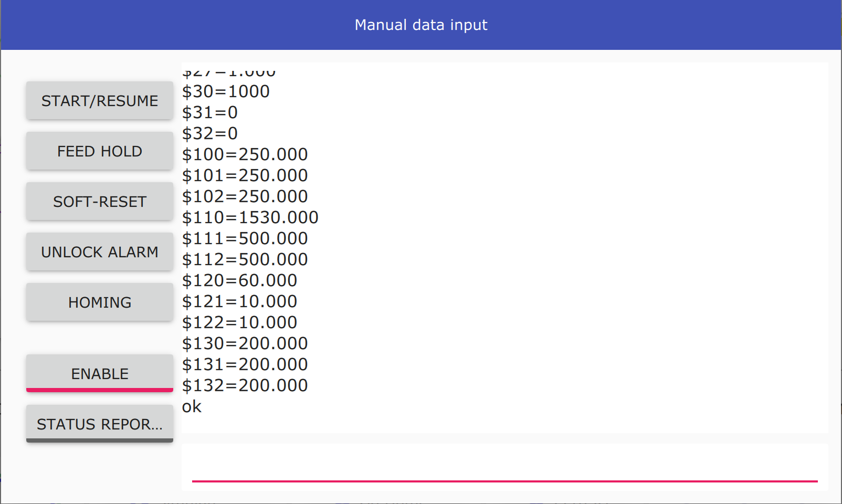
Task: Click the $101=250.000 console line
Action: (245, 175)
